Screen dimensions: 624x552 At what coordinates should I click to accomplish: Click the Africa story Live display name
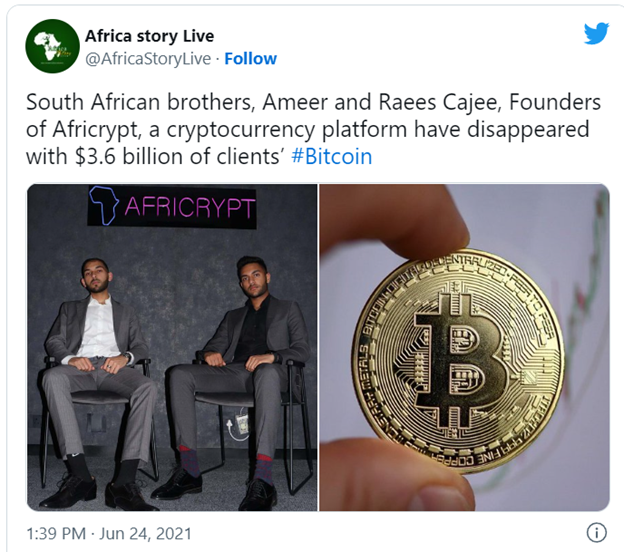pyautogui.click(x=149, y=36)
